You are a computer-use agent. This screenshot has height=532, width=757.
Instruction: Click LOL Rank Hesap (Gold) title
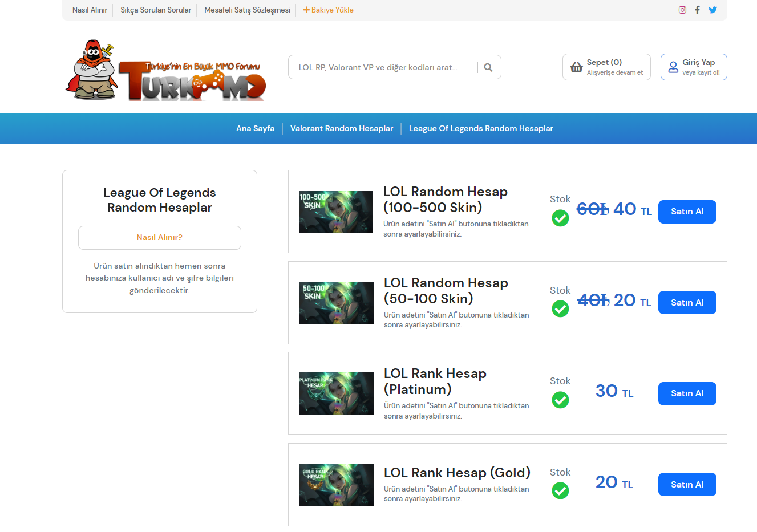457,473
